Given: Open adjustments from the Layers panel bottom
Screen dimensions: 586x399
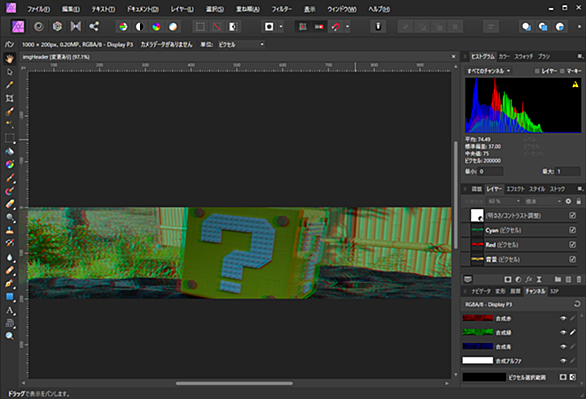Looking at the screenshot, I should (x=518, y=279).
